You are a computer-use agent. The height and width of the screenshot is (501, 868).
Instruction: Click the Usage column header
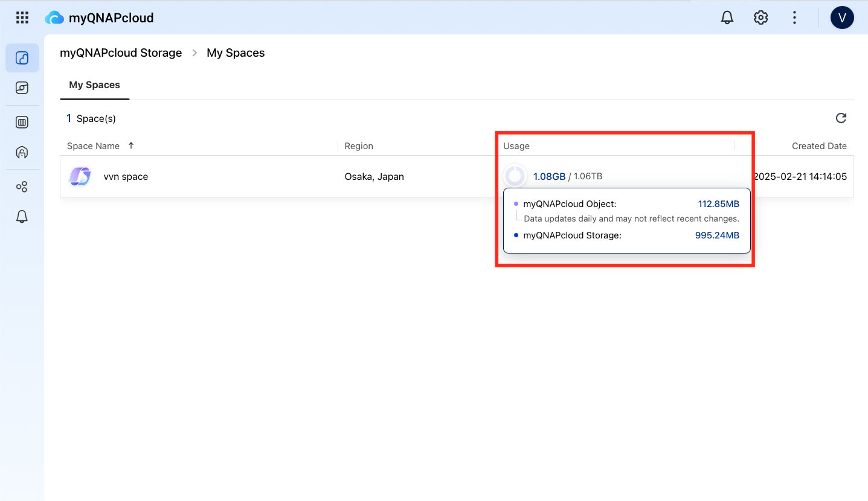coord(516,146)
